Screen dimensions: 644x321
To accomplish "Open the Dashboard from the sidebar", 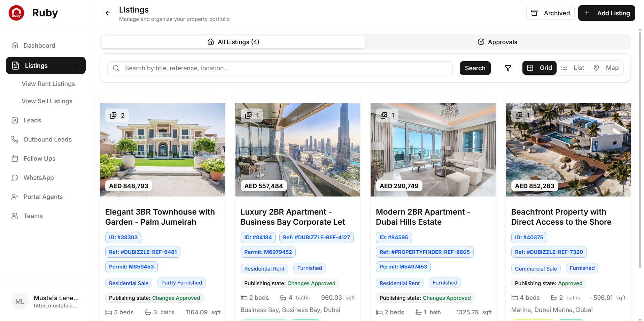I will [x=39, y=45].
